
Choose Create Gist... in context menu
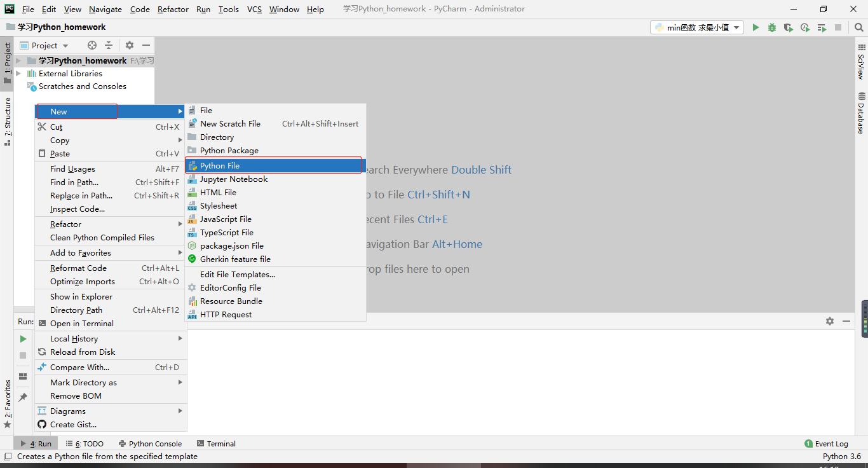[x=111, y=425]
